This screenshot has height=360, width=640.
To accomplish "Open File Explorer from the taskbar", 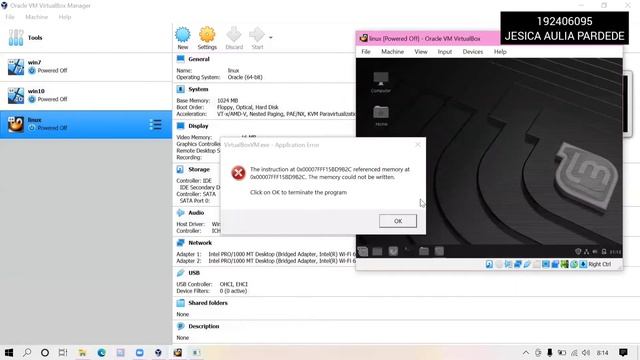I will pos(82,353).
